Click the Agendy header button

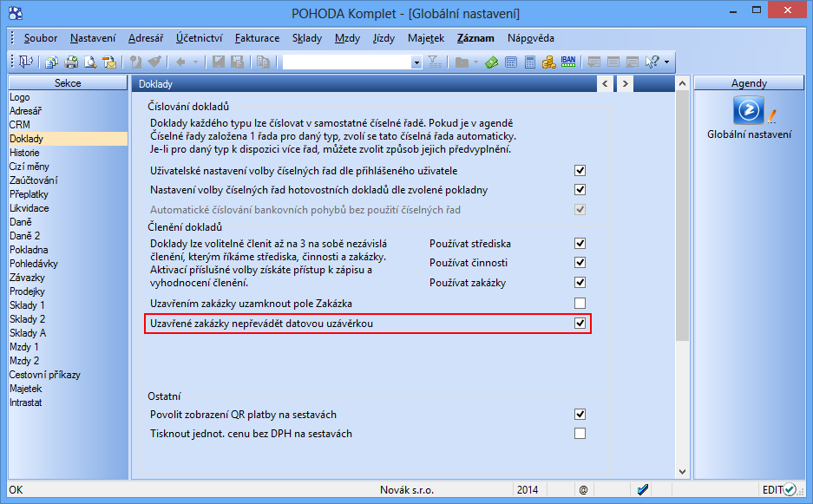(x=749, y=83)
